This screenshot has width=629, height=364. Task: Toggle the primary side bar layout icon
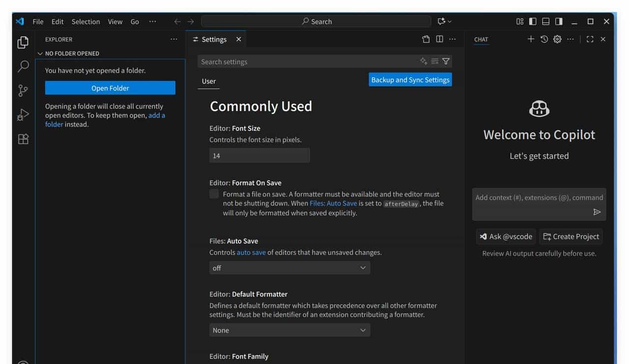pos(533,22)
